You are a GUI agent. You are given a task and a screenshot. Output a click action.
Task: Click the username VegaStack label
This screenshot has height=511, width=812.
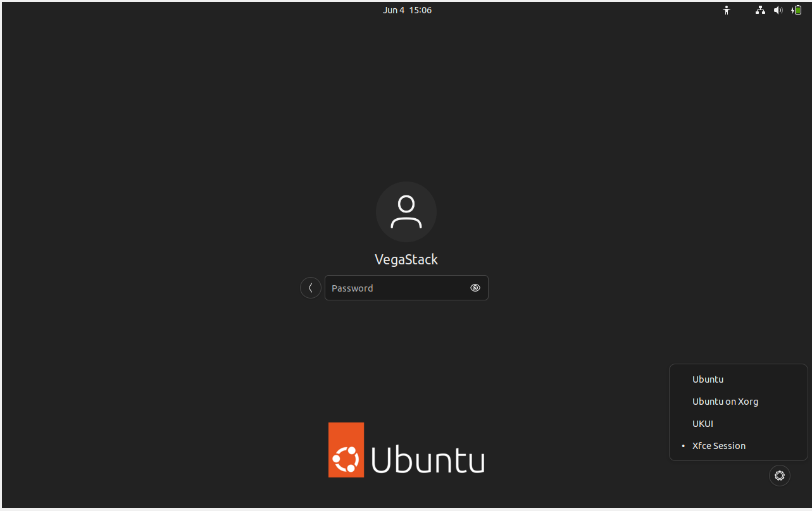406,259
